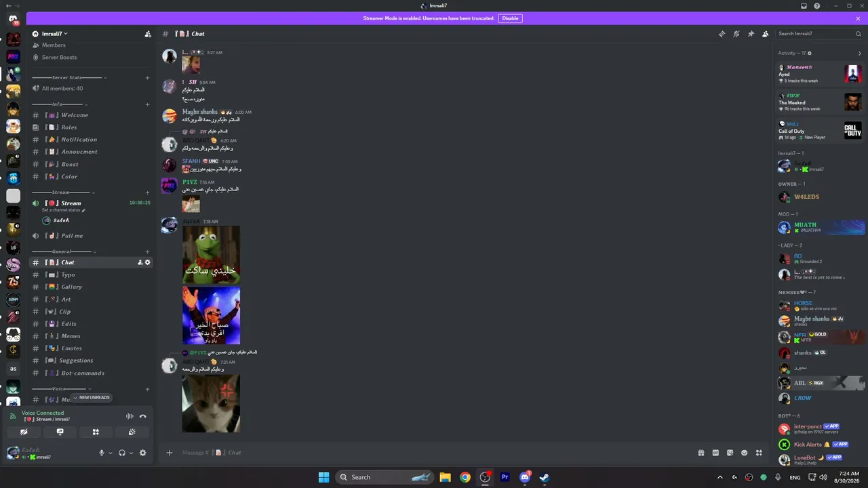Open the emoji picker
The height and width of the screenshot is (488, 868).
click(744, 453)
